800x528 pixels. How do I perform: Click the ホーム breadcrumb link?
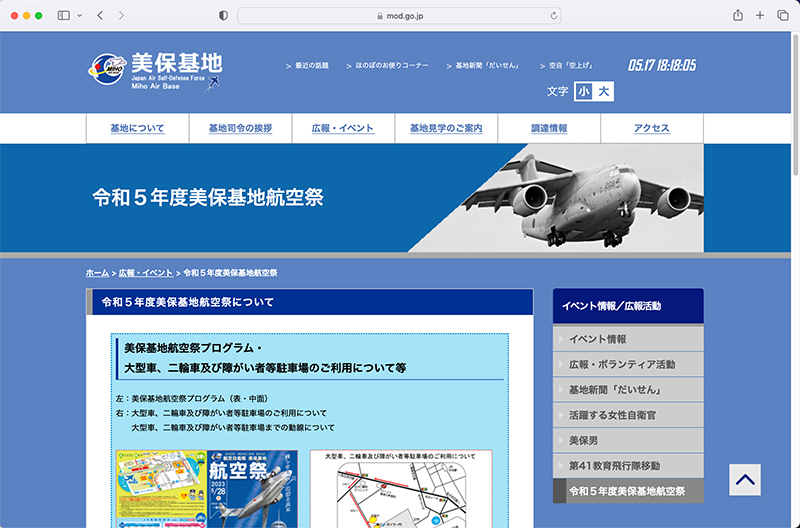coord(97,273)
